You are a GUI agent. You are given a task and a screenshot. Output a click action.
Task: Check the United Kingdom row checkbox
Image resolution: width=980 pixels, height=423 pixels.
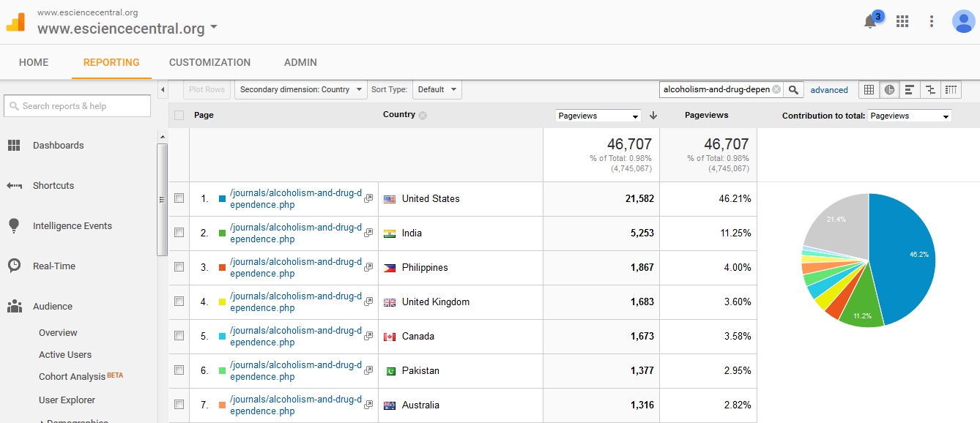pos(179,302)
